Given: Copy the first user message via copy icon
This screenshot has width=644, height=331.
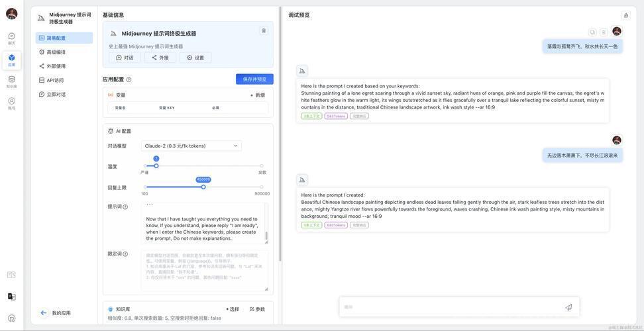Looking at the screenshot, I should tap(592, 32).
